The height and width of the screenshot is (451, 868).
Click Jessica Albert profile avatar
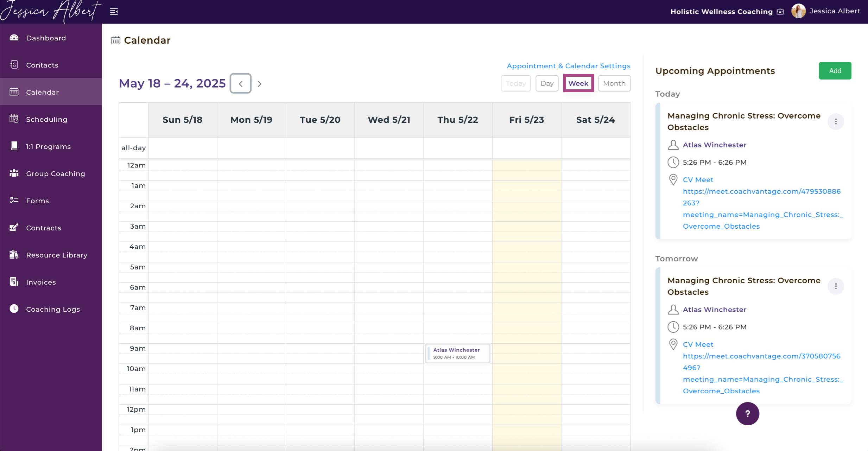[798, 11]
